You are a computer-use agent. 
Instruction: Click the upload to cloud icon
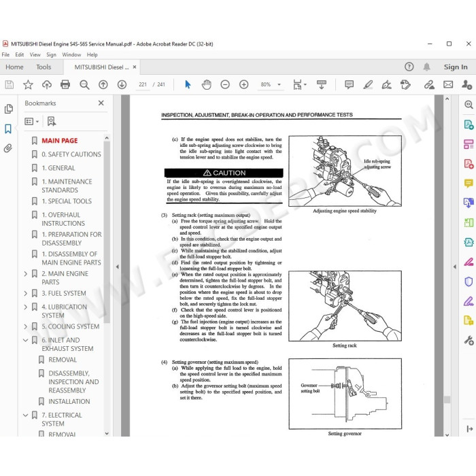[47, 84]
